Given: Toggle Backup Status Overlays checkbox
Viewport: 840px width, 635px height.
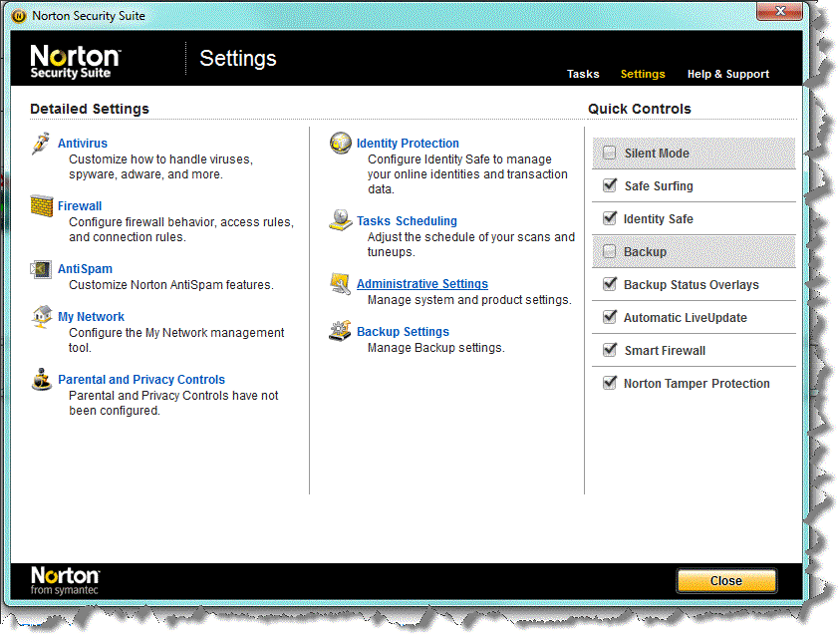Looking at the screenshot, I should (x=610, y=284).
